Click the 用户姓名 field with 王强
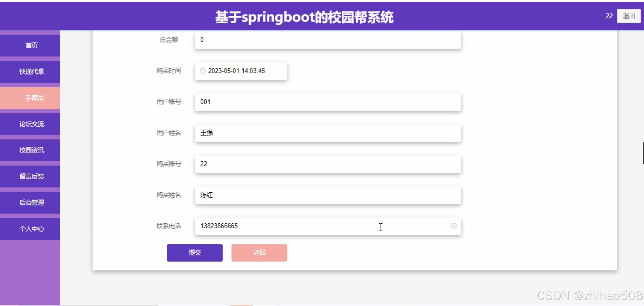Screen dimensions: 644x306 [328, 133]
